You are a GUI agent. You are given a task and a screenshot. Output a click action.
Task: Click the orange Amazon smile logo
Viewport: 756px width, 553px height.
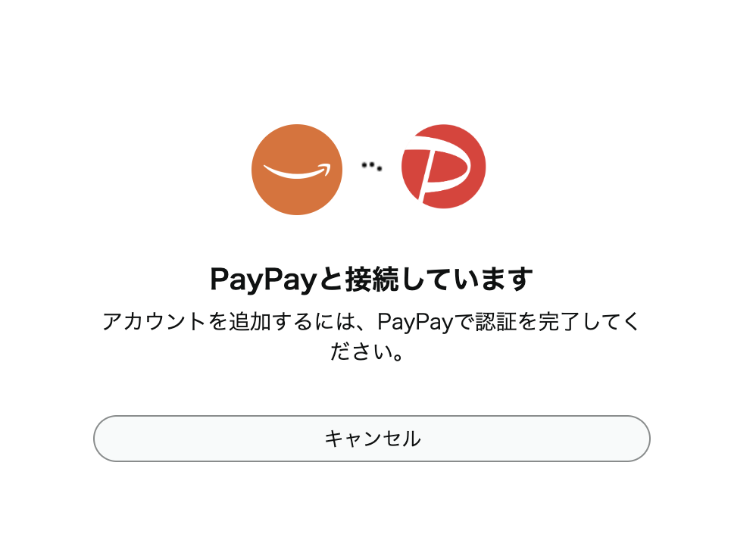coord(296,169)
